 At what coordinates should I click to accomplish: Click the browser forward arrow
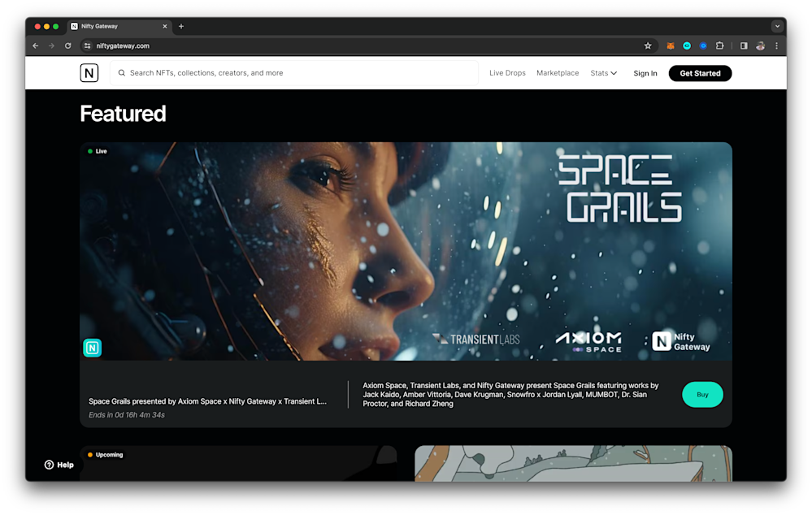point(51,46)
